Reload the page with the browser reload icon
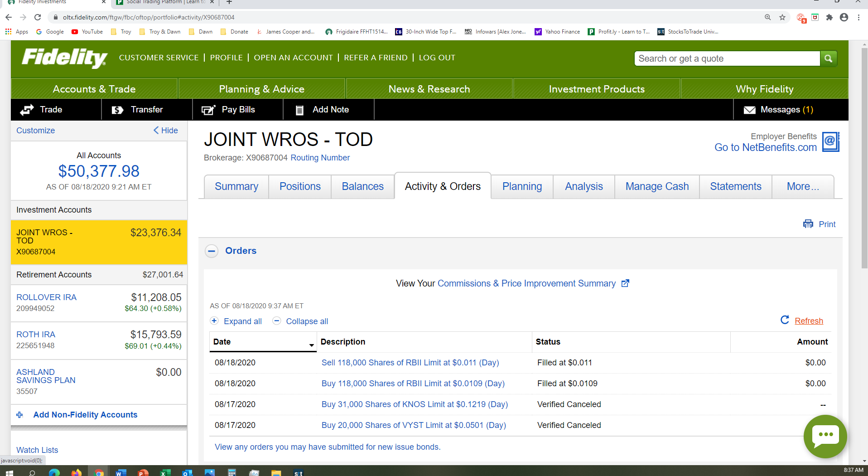Screen dimensions: 868x476 [38, 17]
